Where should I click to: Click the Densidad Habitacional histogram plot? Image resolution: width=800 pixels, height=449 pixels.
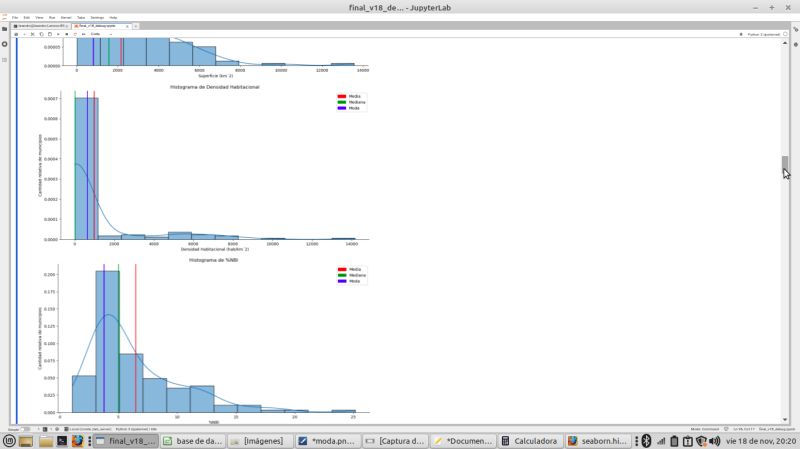pyautogui.click(x=203, y=168)
